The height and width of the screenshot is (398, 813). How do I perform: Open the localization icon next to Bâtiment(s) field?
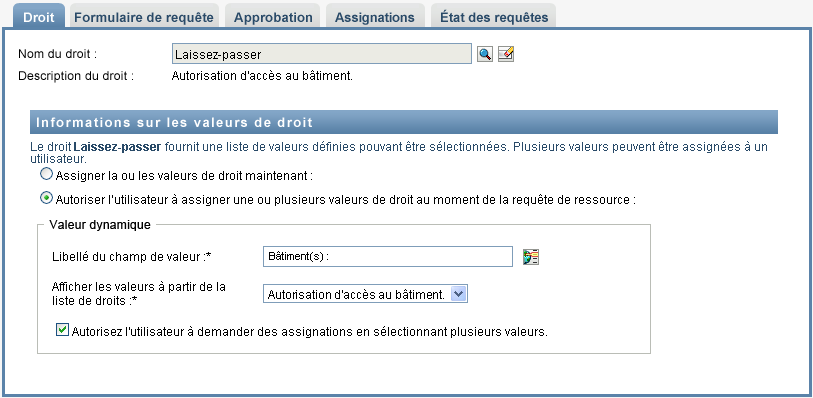(x=531, y=257)
